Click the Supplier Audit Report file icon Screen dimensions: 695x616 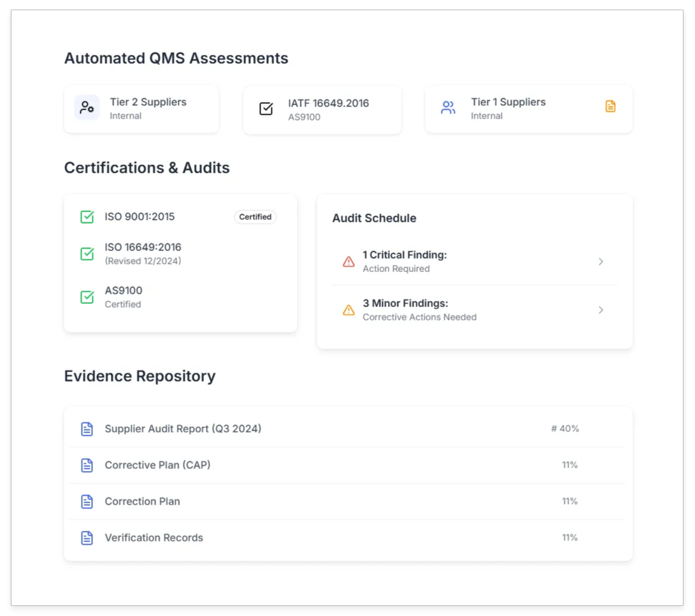tap(87, 429)
